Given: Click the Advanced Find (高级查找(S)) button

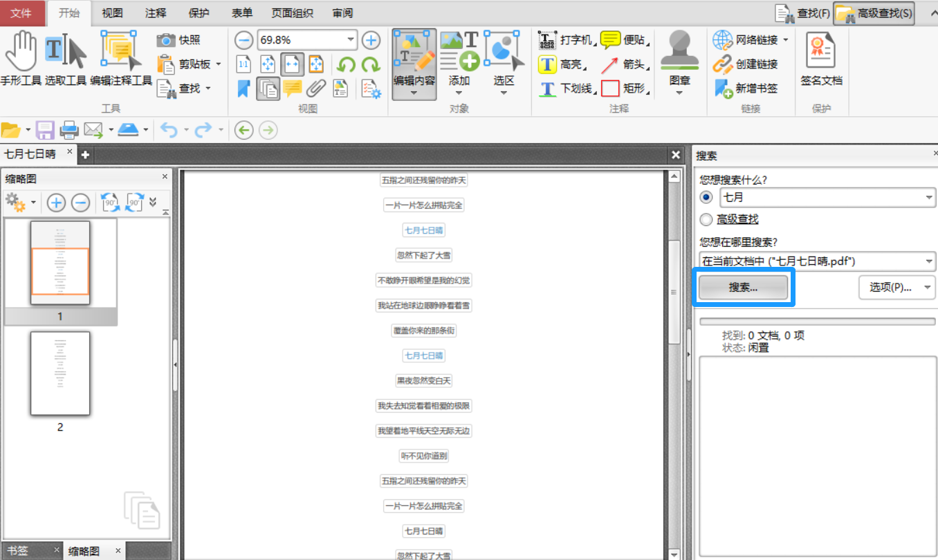Looking at the screenshot, I should click(874, 13).
